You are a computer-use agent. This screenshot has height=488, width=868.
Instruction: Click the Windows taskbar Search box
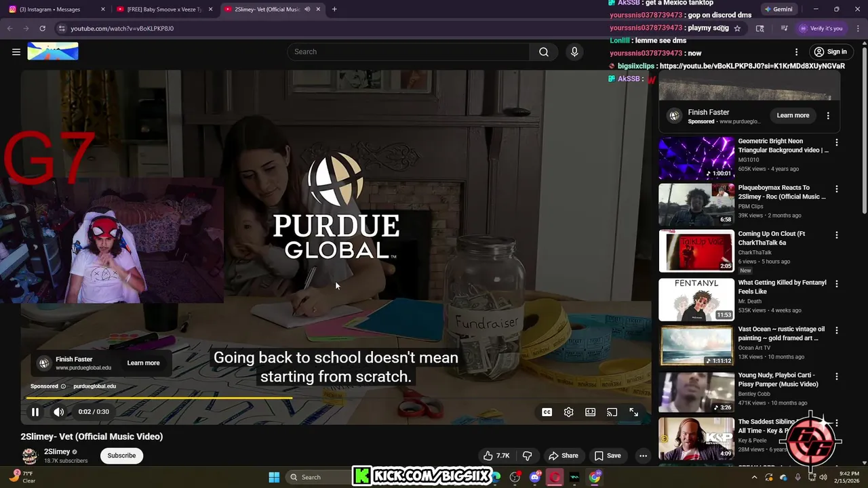(x=319, y=477)
